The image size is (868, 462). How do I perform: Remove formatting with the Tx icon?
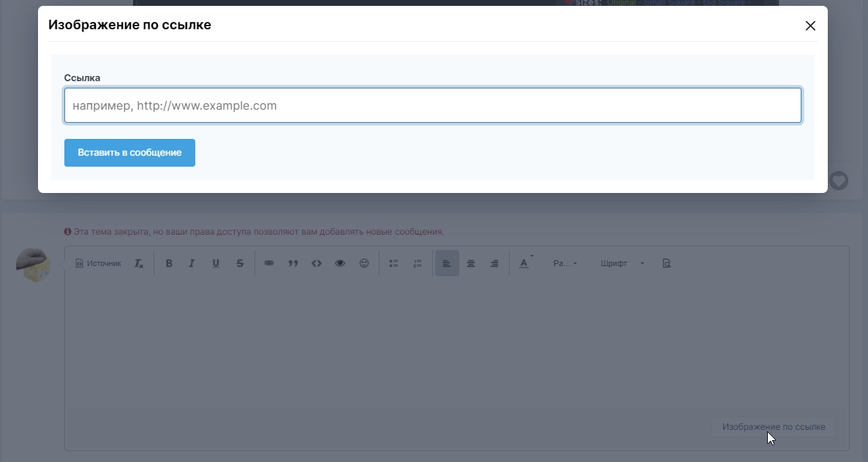(x=139, y=263)
